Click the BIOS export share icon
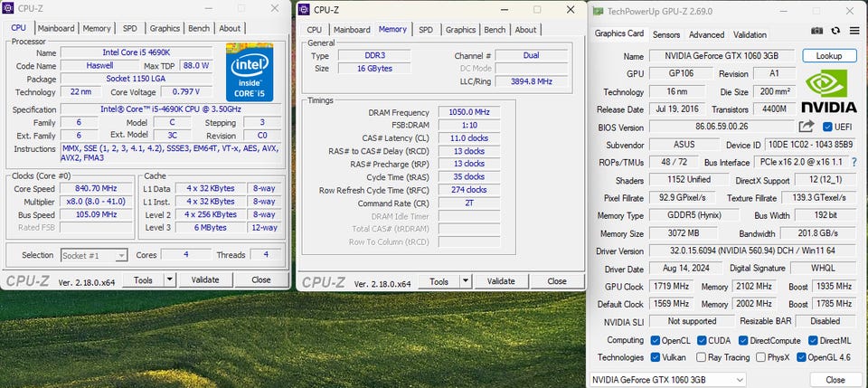868x388 pixels. (x=807, y=128)
